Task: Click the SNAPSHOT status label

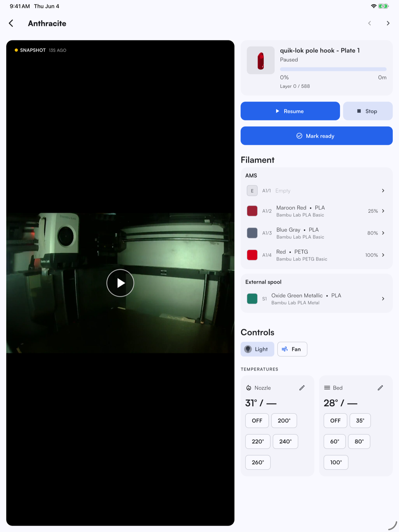Action: tap(33, 50)
